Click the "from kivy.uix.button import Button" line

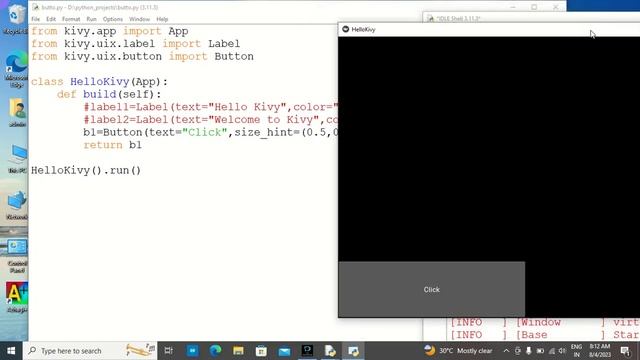tap(142, 56)
